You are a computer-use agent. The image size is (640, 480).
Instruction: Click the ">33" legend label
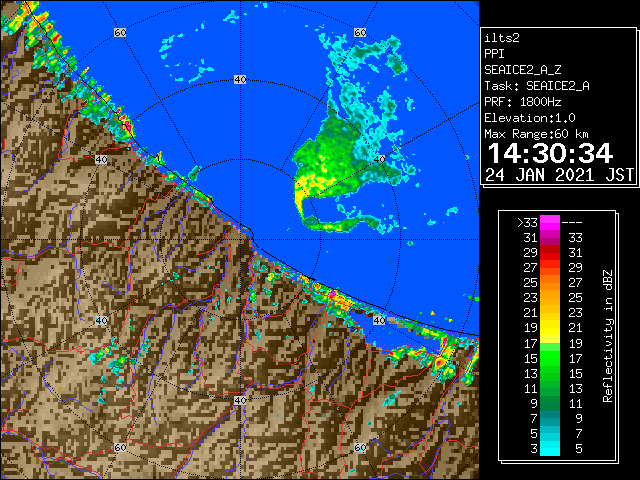pyautogui.click(x=527, y=223)
